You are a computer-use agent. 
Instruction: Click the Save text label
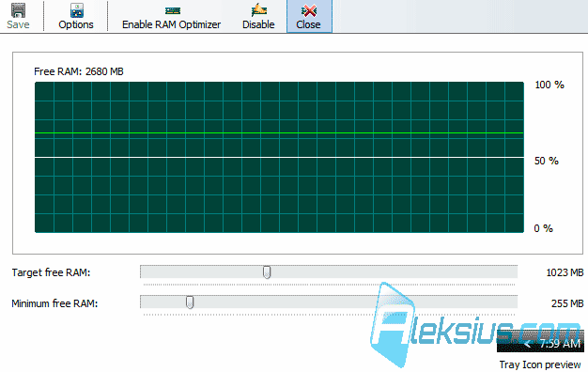point(18,24)
